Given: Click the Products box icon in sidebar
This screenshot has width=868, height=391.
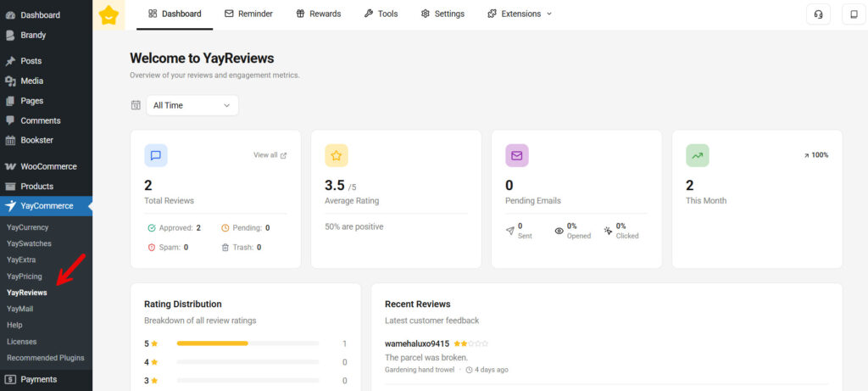Looking at the screenshot, I should 10,186.
